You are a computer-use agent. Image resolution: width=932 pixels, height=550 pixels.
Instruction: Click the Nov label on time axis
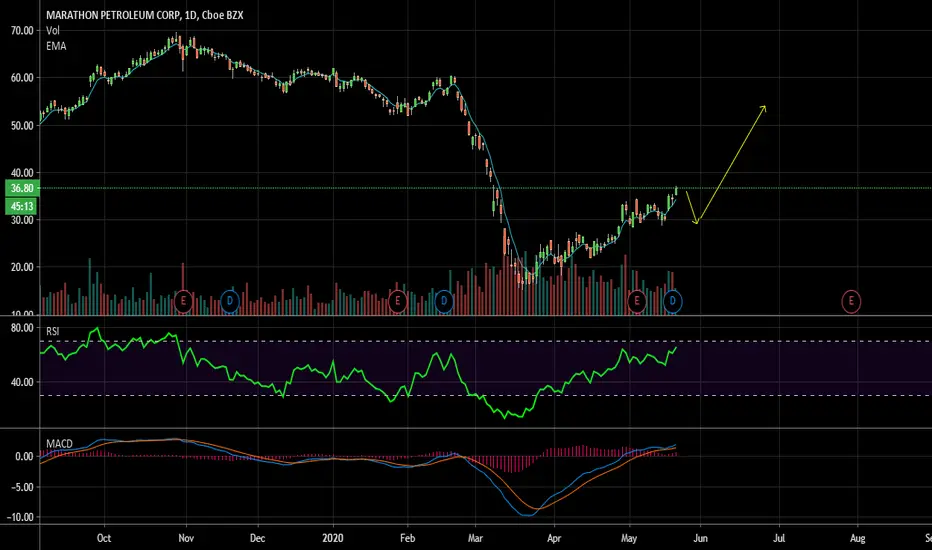186,538
